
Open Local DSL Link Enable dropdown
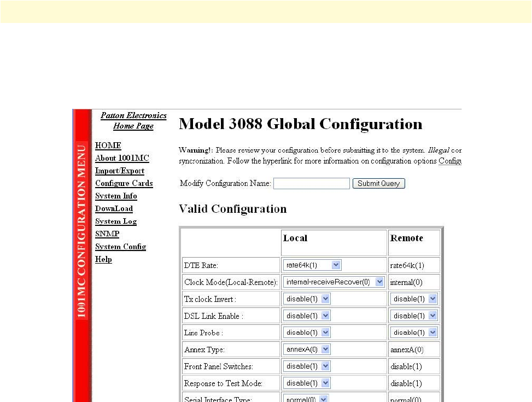pos(307,316)
